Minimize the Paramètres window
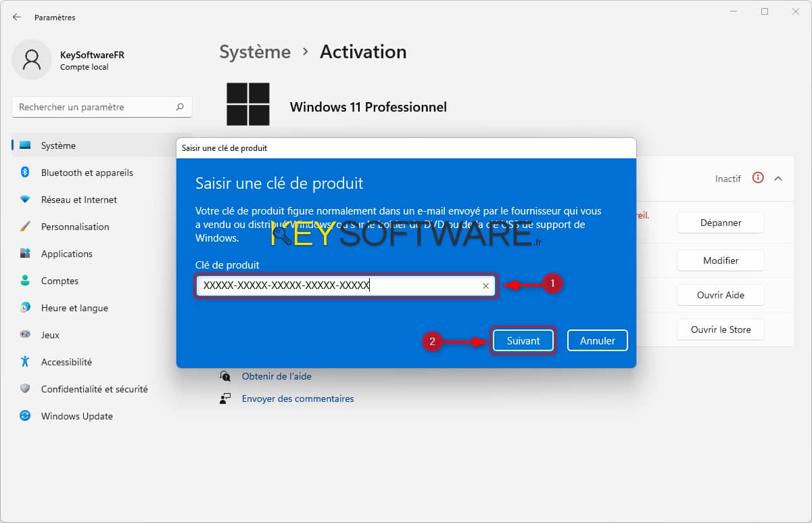This screenshot has height=523, width=812. 734,12
